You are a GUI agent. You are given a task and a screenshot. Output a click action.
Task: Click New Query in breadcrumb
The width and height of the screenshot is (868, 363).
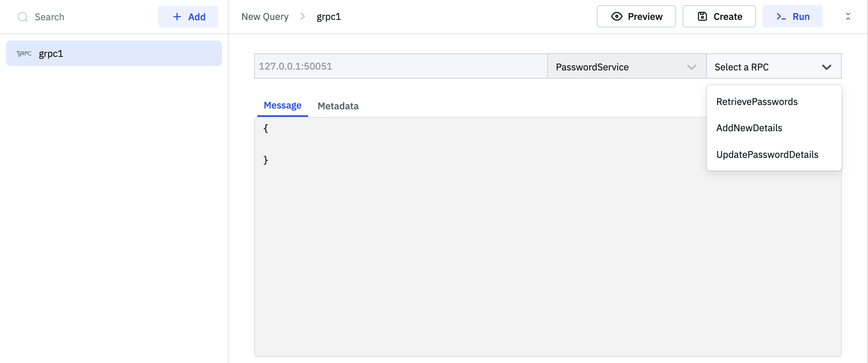[265, 17]
